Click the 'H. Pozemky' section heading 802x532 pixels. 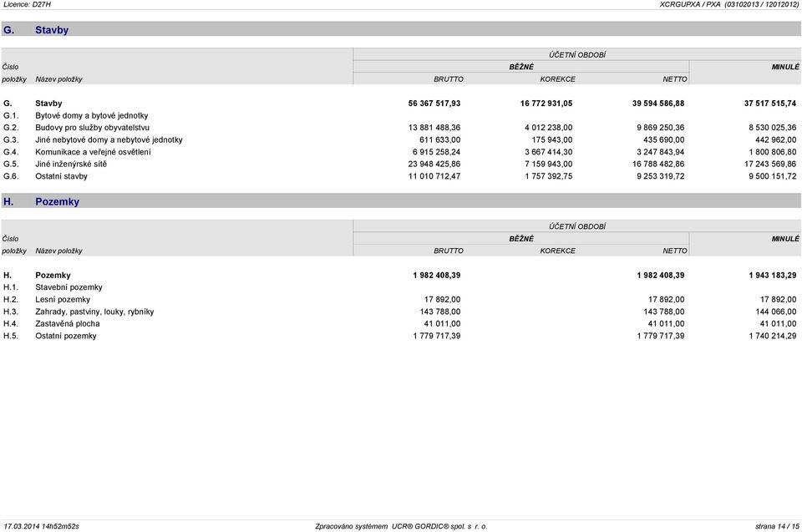[42, 201]
